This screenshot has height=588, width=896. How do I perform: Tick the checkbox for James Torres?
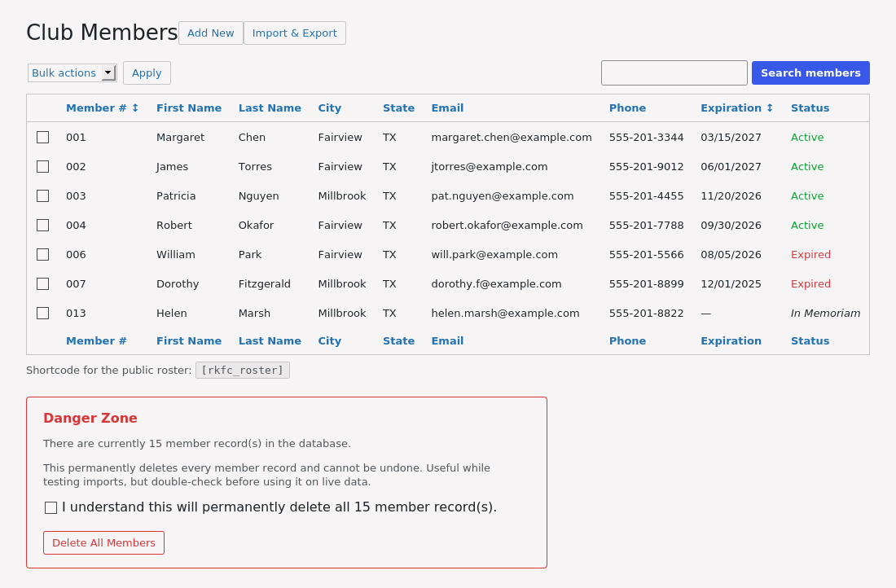tap(43, 166)
